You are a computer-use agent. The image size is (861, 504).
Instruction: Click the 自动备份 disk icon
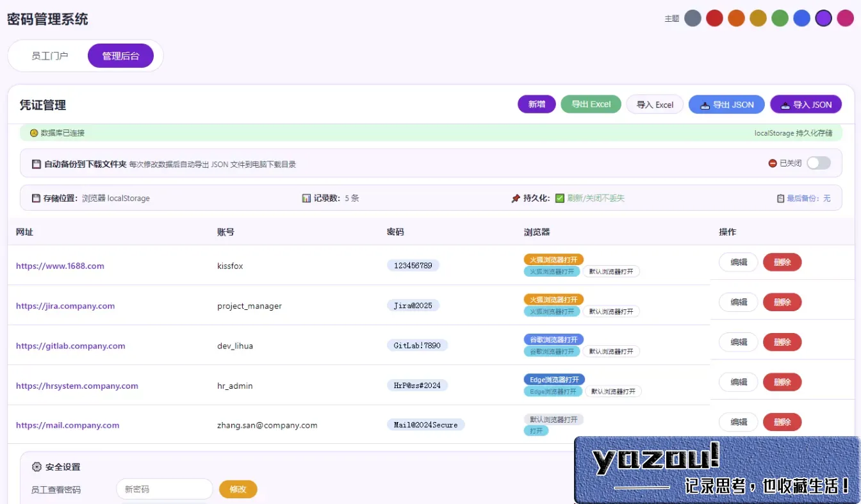(37, 165)
